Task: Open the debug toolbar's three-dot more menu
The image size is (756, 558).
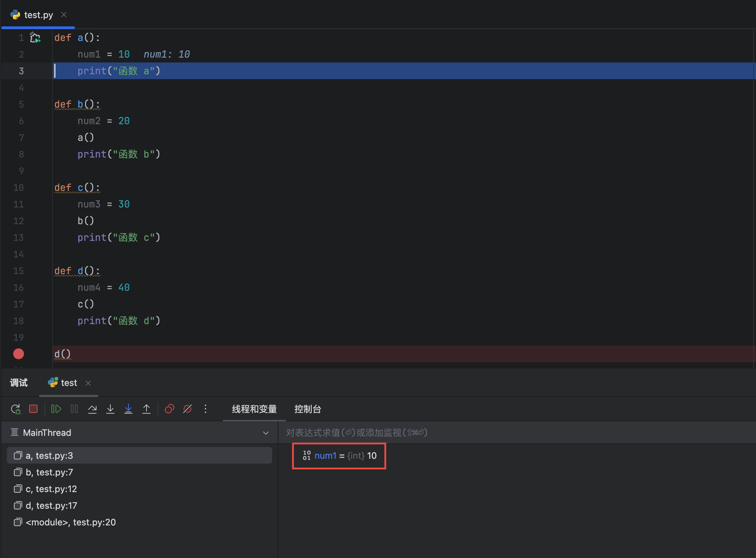Action: (x=205, y=409)
